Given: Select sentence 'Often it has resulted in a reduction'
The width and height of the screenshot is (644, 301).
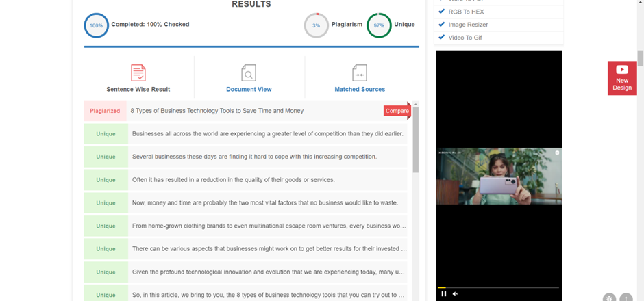Looking at the screenshot, I should [234, 180].
